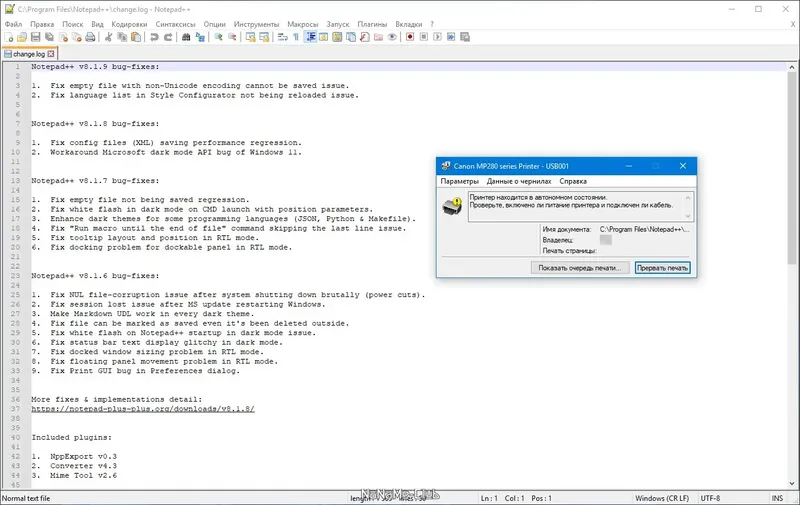Start macro recording with red circle icon

[x=410, y=37]
